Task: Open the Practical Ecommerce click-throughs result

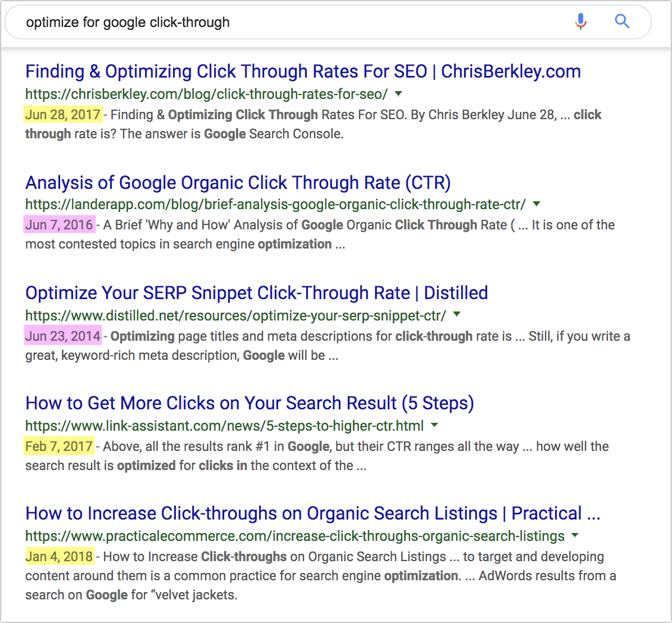Action: [x=312, y=513]
